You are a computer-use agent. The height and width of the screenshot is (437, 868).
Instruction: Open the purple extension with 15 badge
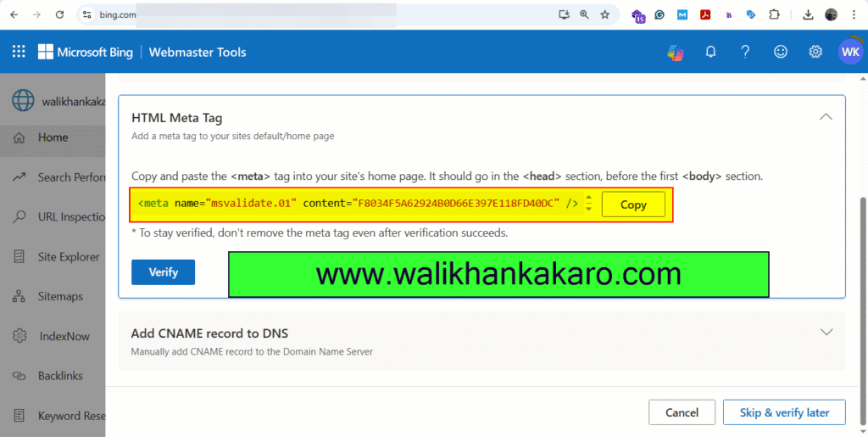click(x=638, y=16)
